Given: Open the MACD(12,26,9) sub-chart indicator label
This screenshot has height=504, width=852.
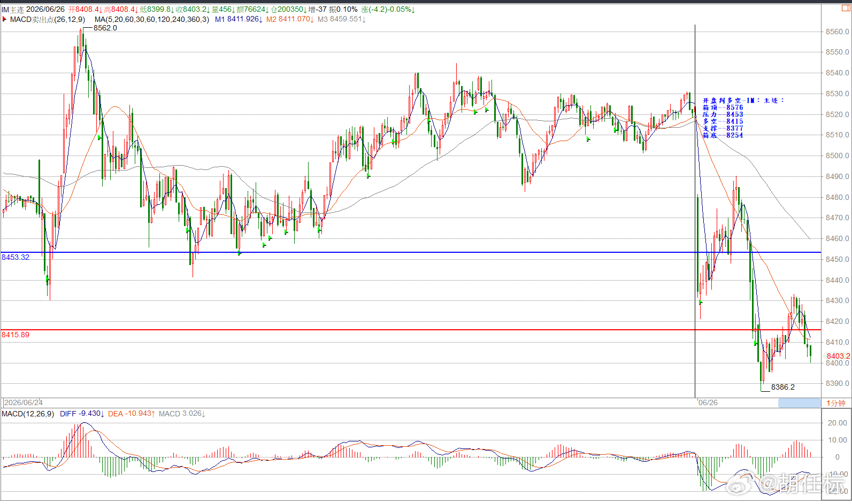Looking at the screenshot, I should [x=28, y=414].
